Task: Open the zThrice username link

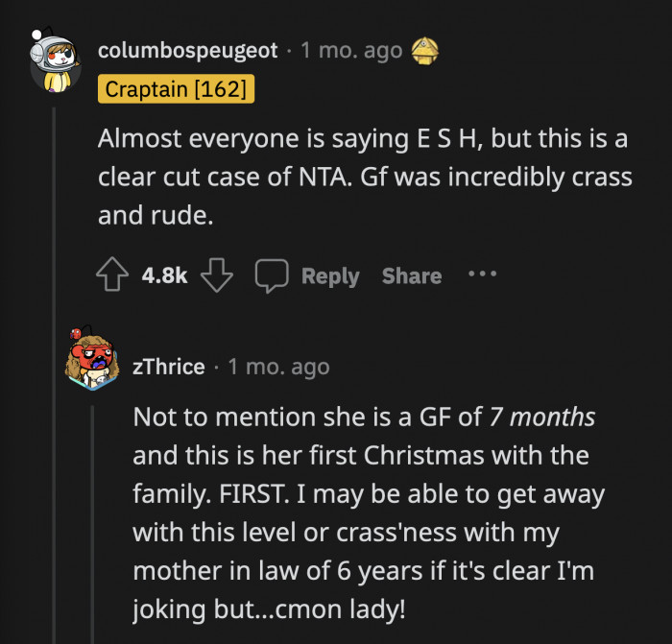Action: click(169, 367)
